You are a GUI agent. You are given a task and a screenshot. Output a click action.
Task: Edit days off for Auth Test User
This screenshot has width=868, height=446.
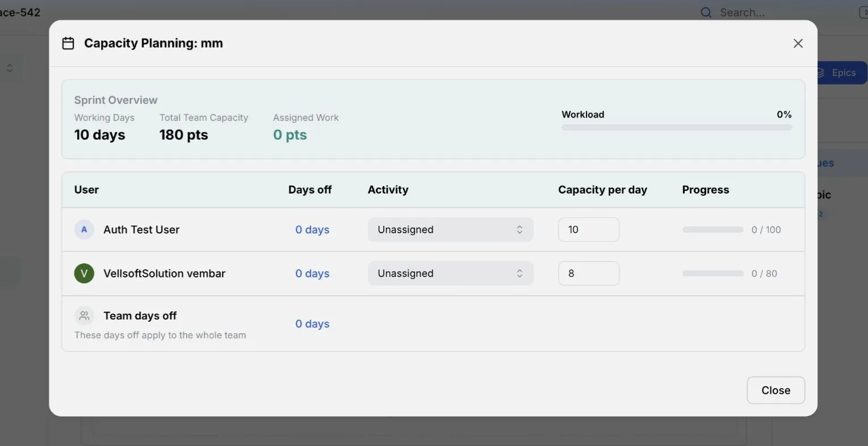312,230
